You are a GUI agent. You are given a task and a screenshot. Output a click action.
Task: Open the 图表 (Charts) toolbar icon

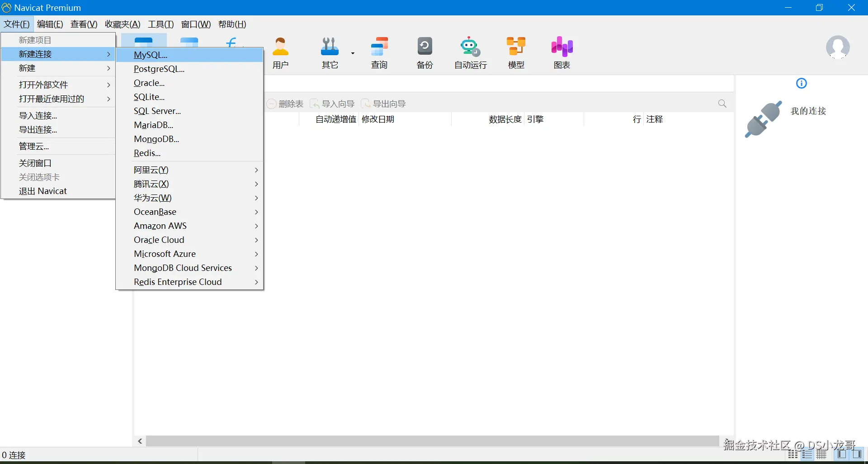(x=562, y=53)
